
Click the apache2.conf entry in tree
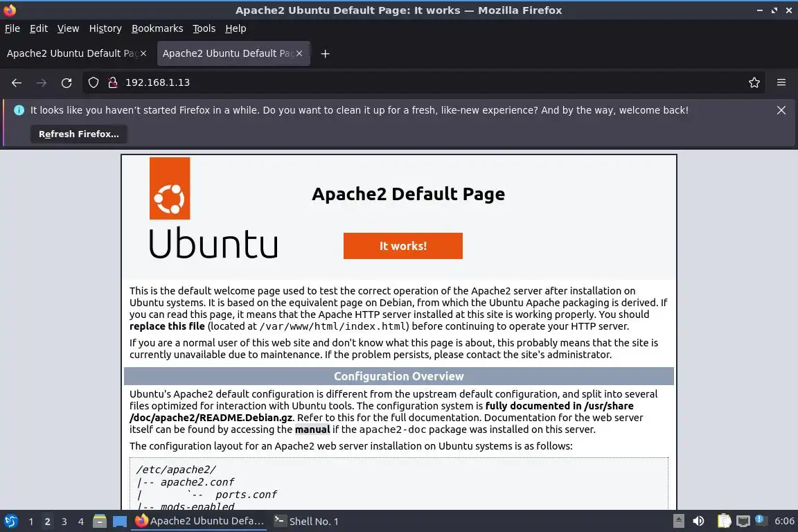pos(197,482)
